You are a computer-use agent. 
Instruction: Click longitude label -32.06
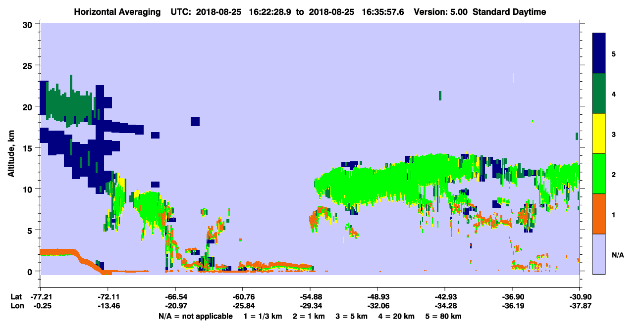point(377,306)
